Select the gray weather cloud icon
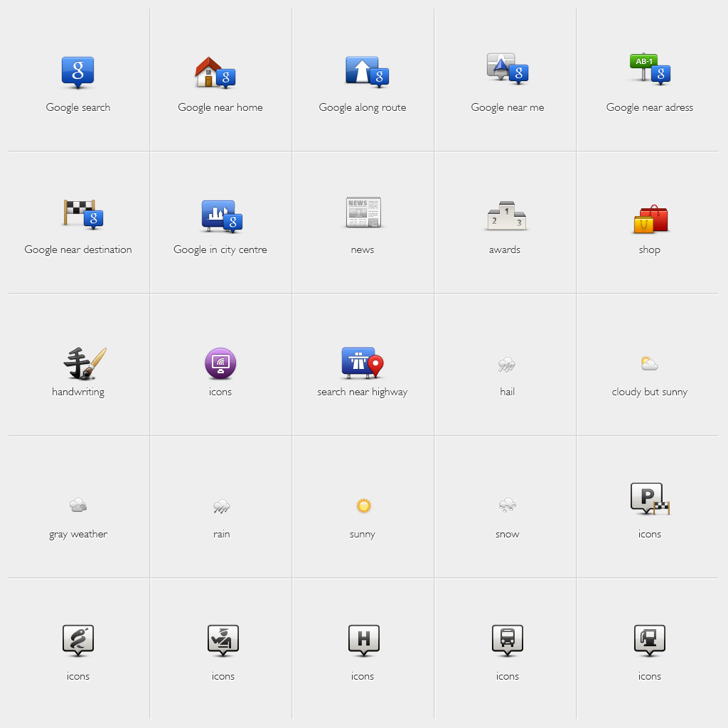The image size is (728, 728). [78, 506]
